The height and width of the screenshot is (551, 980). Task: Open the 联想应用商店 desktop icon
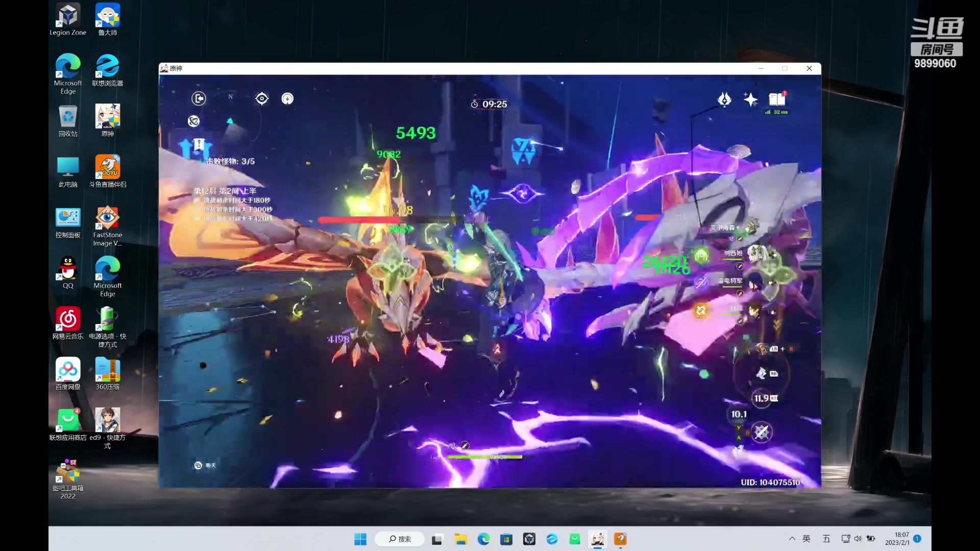click(68, 424)
